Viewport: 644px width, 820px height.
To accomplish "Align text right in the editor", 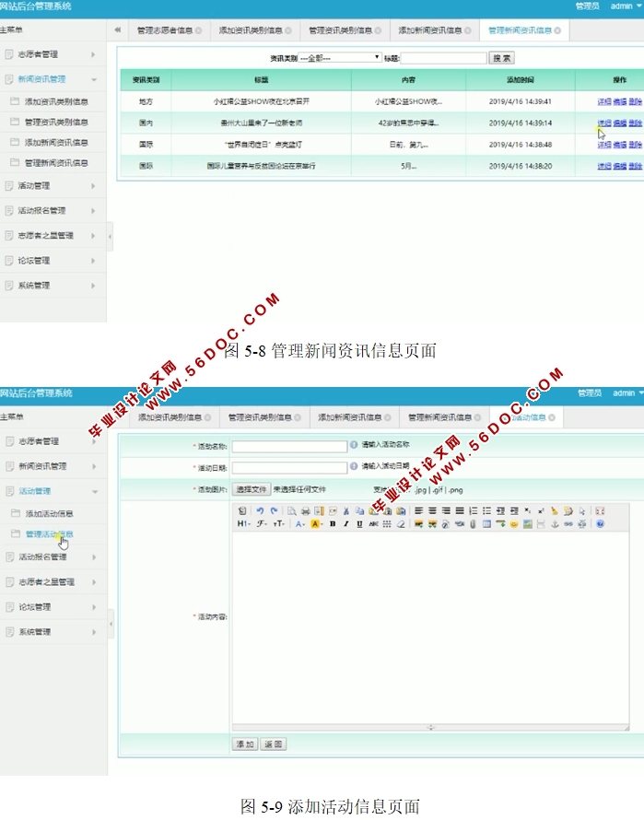I will pyautogui.click(x=446, y=511).
